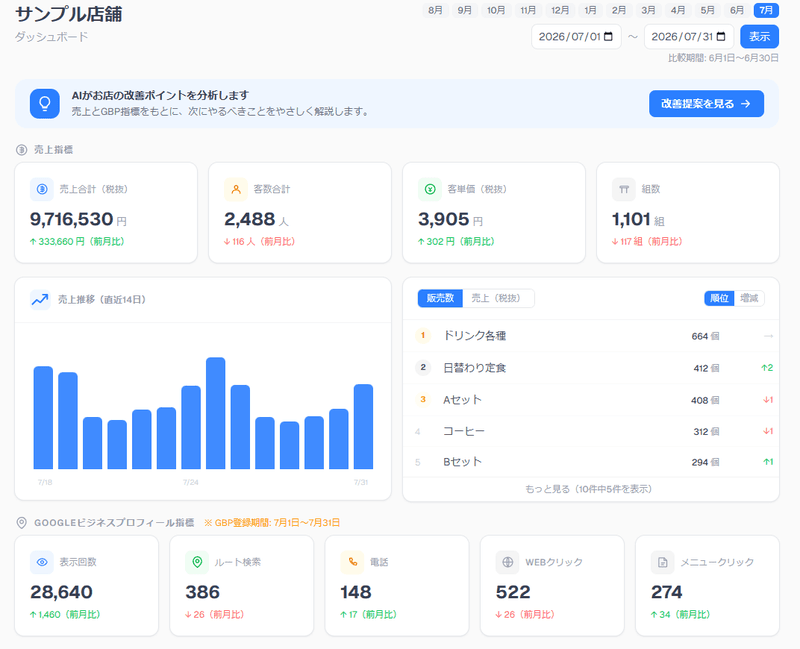Click the サンプル店舗 title
The image size is (800, 649).
[x=69, y=14]
